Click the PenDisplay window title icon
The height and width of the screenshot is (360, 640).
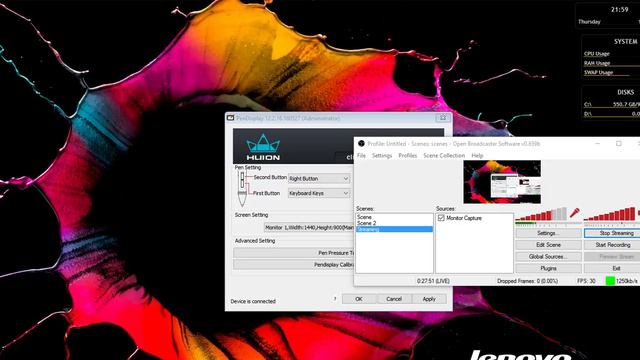point(230,118)
